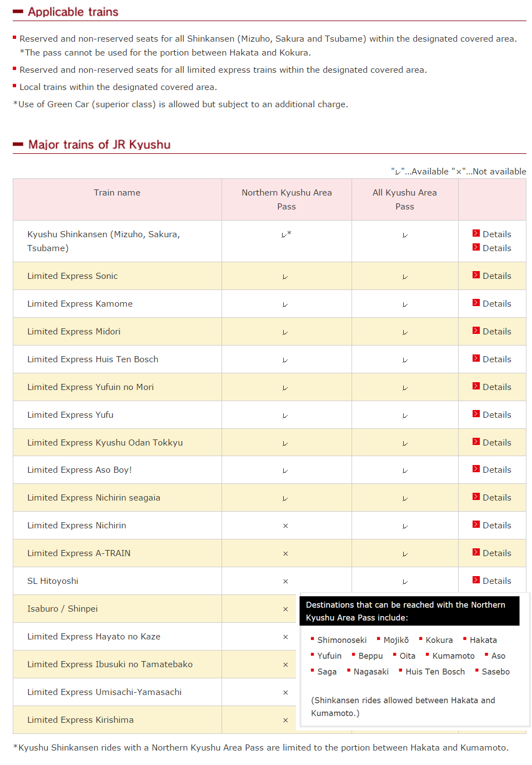
Task: Click the Northern Kyushu Area Pass column header
Action: [x=287, y=199]
